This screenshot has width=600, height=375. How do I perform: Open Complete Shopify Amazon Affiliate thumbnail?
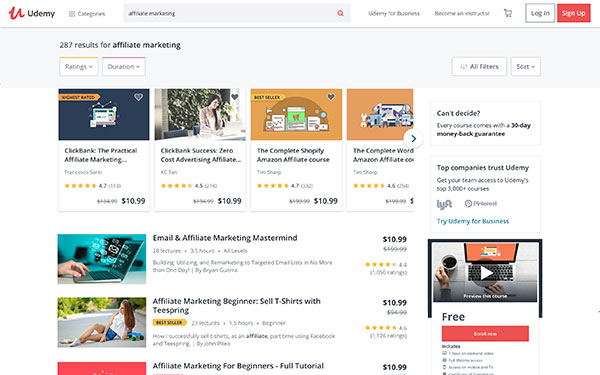pyautogui.click(x=297, y=114)
